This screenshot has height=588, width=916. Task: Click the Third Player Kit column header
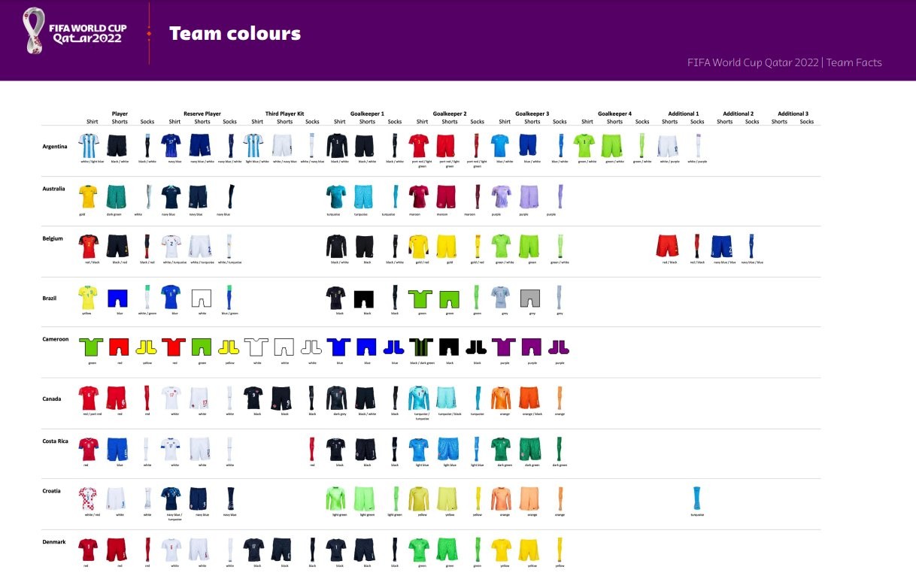pyautogui.click(x=284, y=114)
